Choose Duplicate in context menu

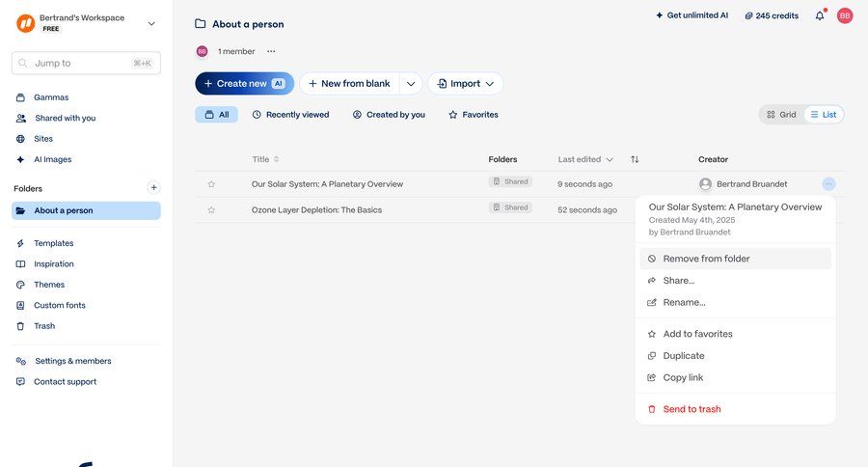(735, 356)
